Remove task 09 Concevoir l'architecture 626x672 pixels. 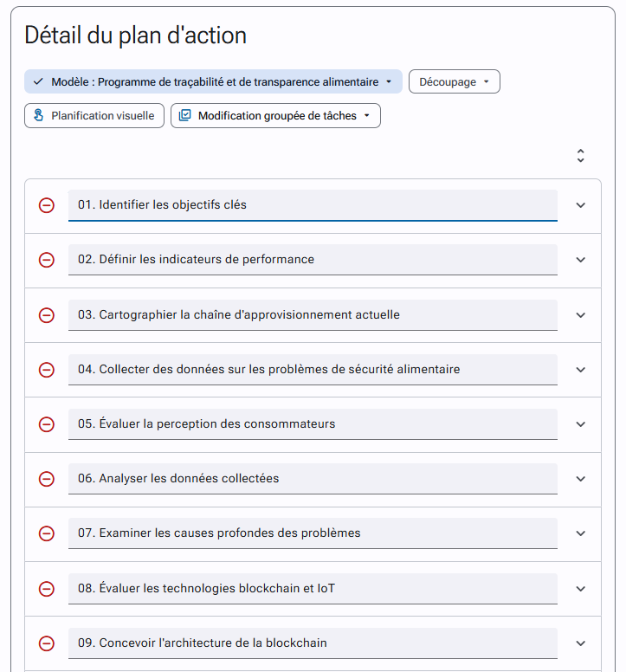point(46,643)
